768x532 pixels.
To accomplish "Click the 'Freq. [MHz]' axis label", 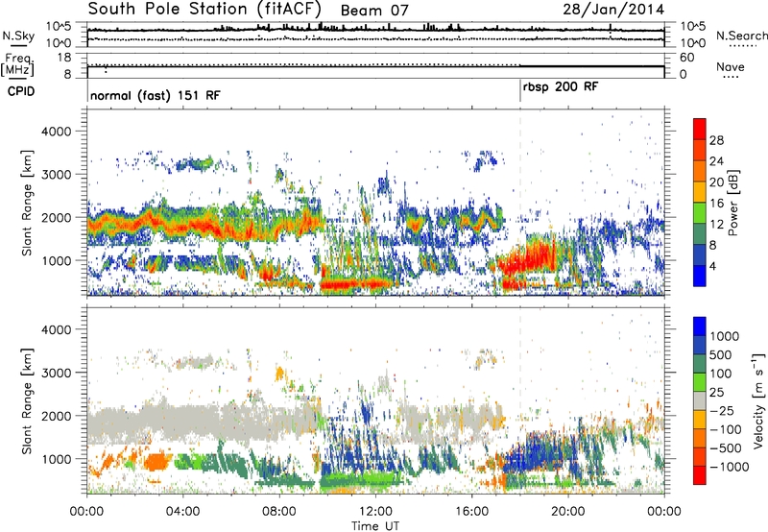I will pos(18,64).
